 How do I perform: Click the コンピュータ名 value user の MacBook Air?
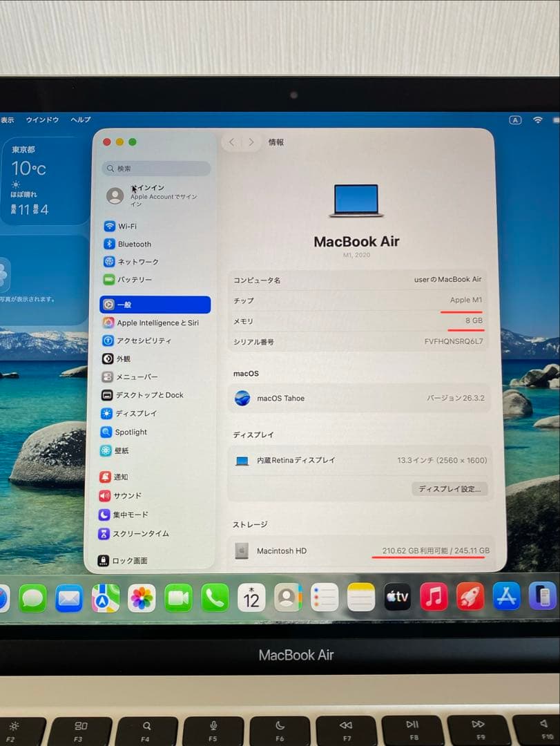pyautogui.click(x=447, y=279)
